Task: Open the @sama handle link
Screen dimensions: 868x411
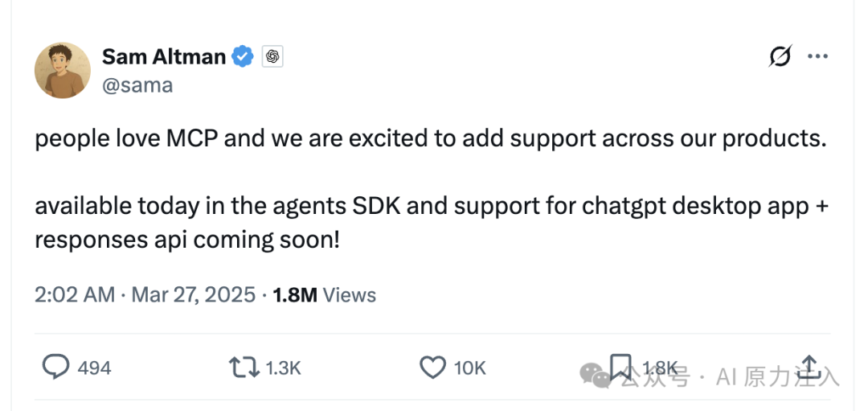Action: coord(137,85)
